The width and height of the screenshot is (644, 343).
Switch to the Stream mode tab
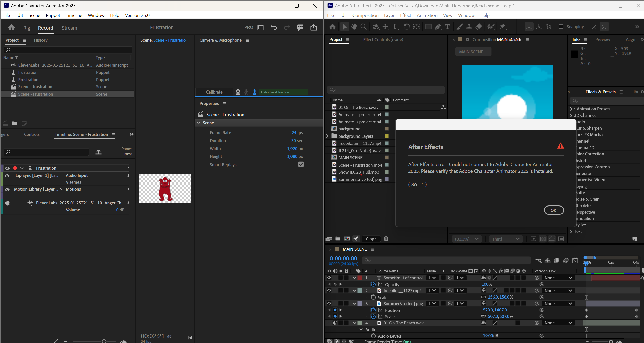69,28
